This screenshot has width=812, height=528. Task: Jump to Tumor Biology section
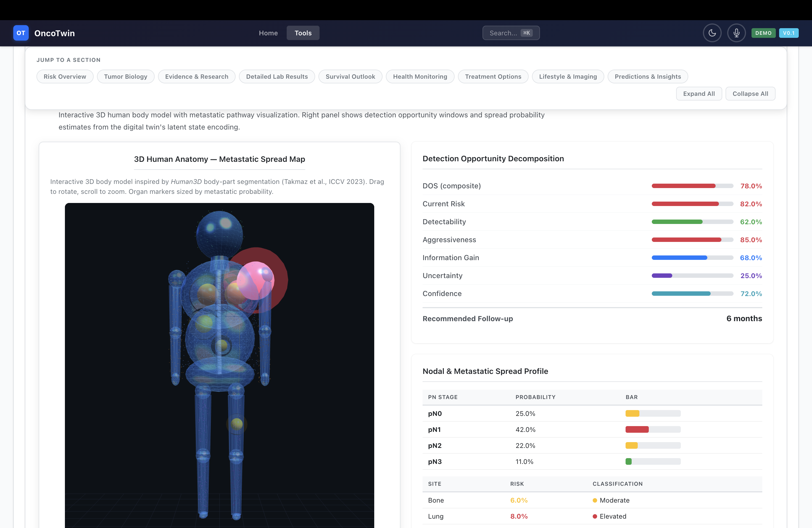pyautogui.click(x=126, y=77)
